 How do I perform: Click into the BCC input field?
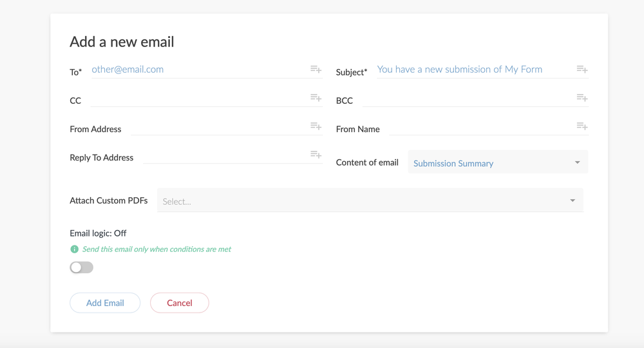pyautogui.click(x=469, y=99)
